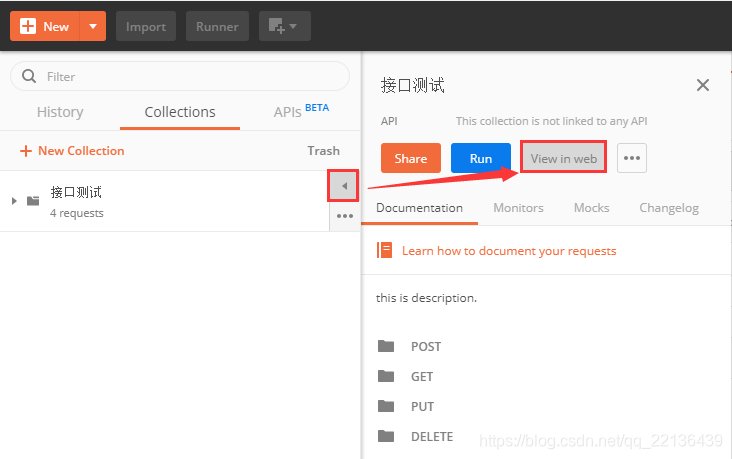Create a New Collection

pyautogui.click(x=72, y=151)
